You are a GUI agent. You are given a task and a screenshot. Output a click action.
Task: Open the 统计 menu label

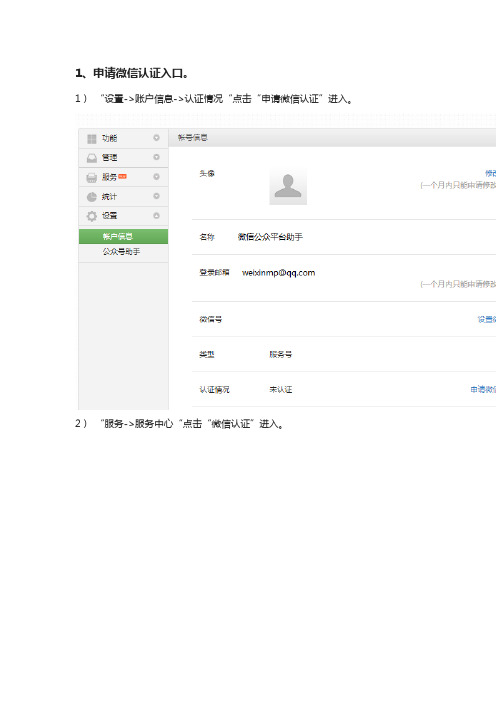coord(109,197)
